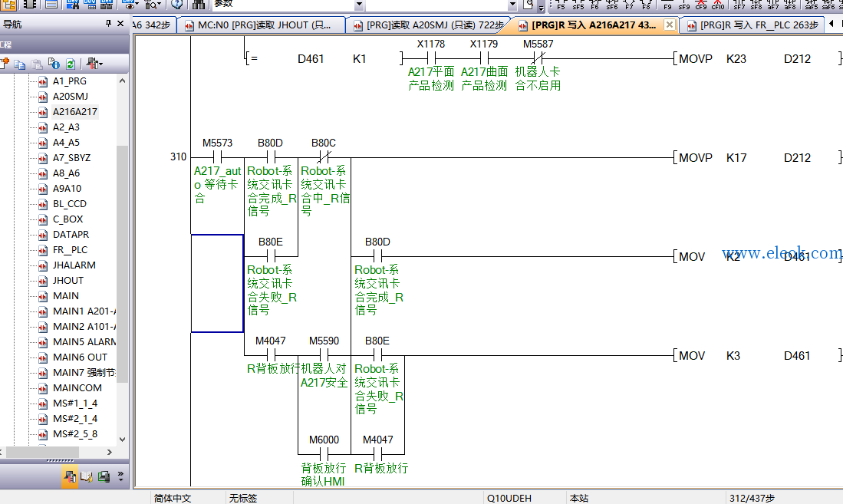Select FR_PLC in the project tree
Viewport: 843px width, 504px height.
tap(70, 250)
